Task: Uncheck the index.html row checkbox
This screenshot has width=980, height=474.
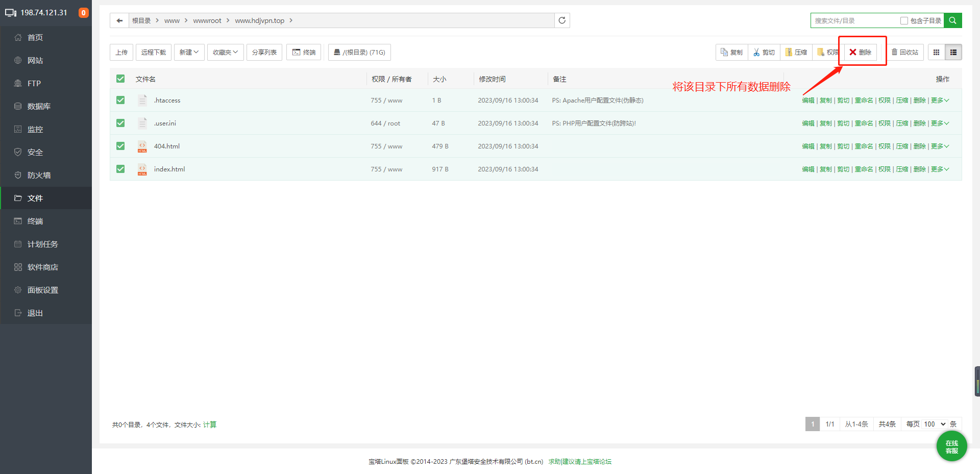Action: point(120,169)
